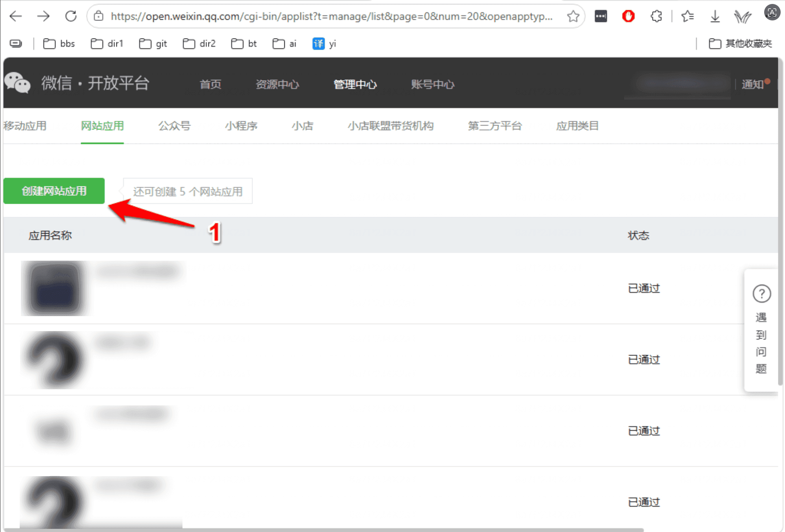Open the bbs bookmark folder
Image resolution: width=785 pixels, height=532 pixels.
(x=59, y=44)
